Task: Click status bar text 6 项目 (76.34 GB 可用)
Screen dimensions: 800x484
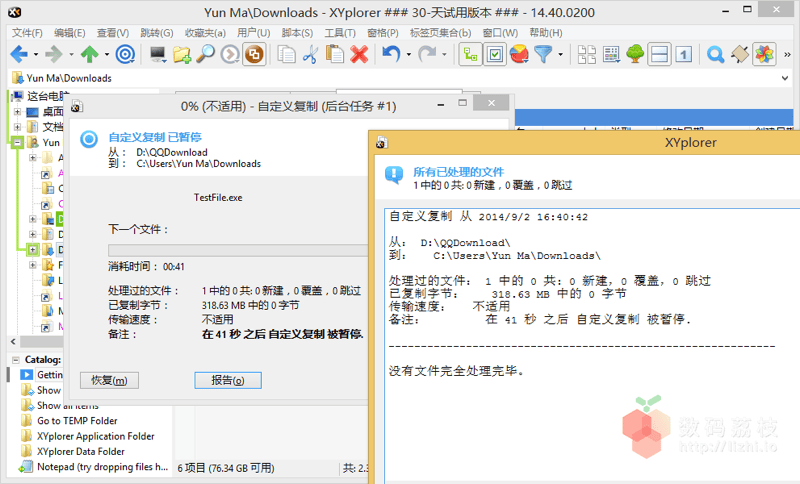Action: (226, 468)
